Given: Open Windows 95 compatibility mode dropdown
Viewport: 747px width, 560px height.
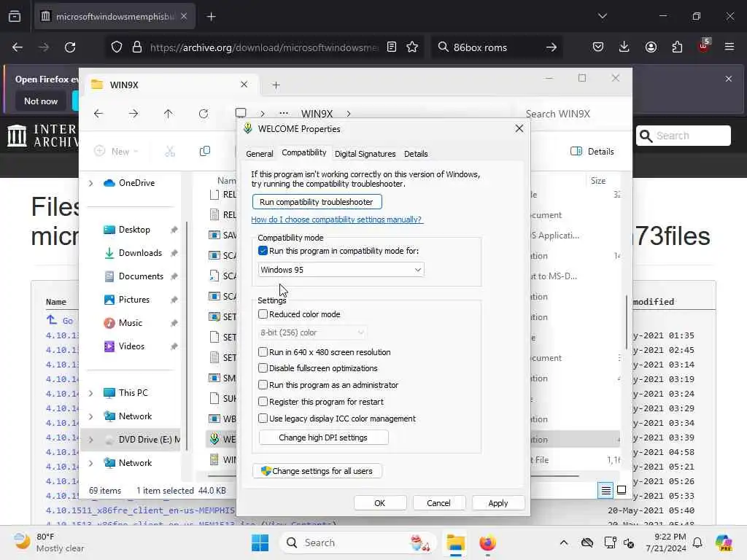Looking at the screenshot, I should [341, 270].
